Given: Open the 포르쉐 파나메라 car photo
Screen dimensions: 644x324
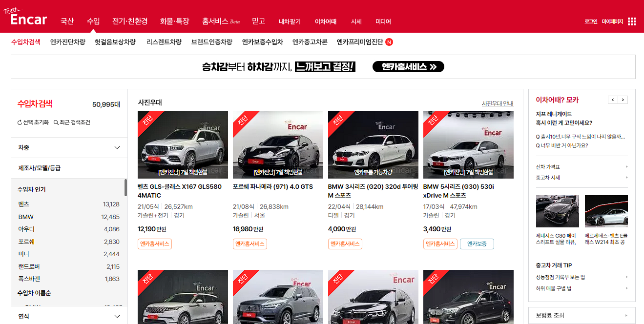Looking at the screenshot, I should coord(278,145).
